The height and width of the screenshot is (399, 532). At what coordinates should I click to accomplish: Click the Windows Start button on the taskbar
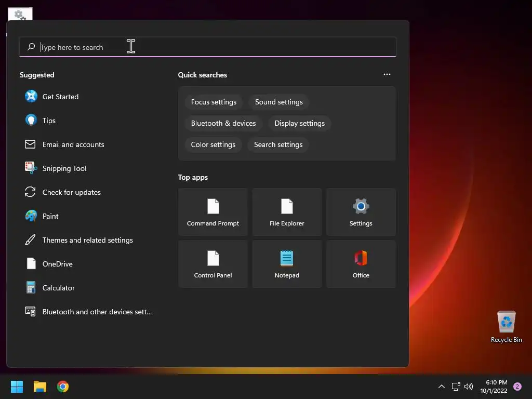(17, 387)
